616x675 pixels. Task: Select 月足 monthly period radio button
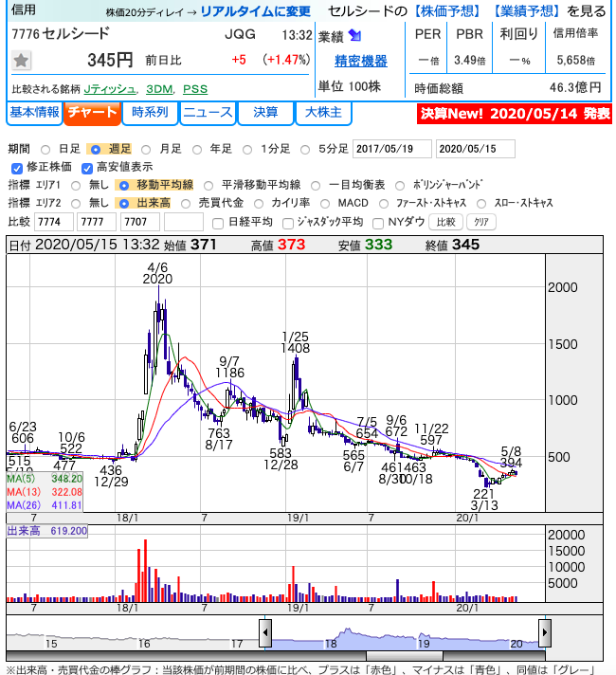146,150
